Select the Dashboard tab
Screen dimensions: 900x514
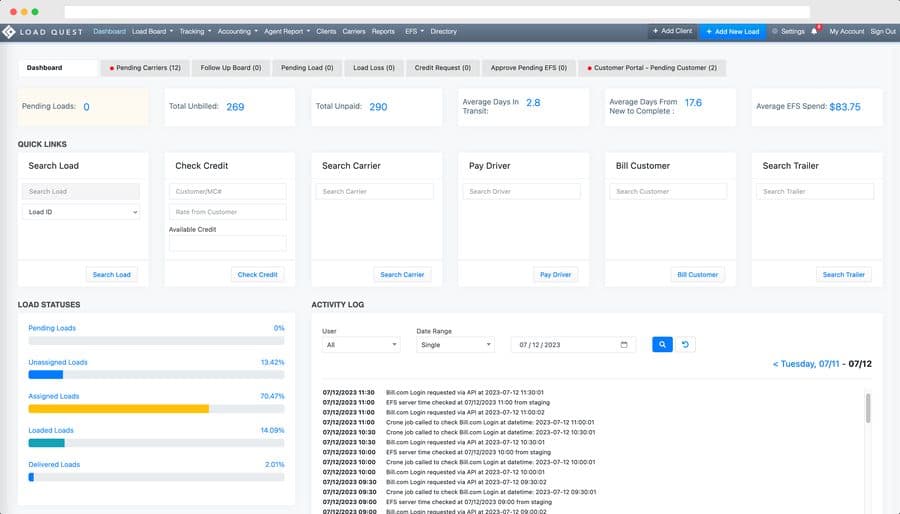[x=57, y=68]
